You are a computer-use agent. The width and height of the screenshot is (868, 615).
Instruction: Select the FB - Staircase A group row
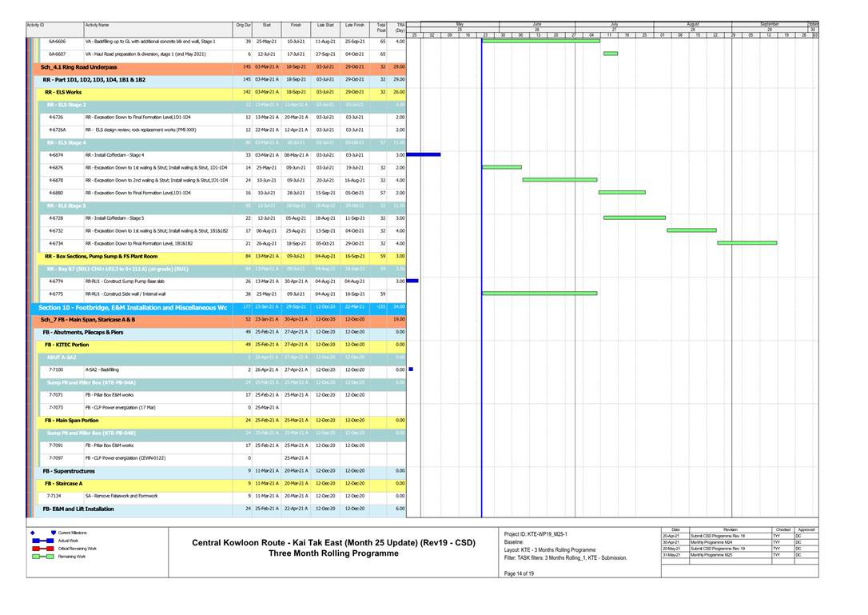click(63, 483)
